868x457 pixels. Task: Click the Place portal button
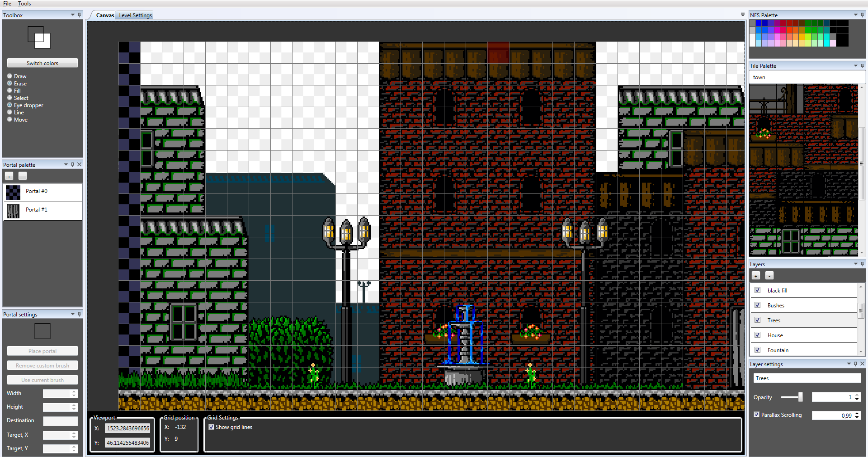tap(42, 351)
